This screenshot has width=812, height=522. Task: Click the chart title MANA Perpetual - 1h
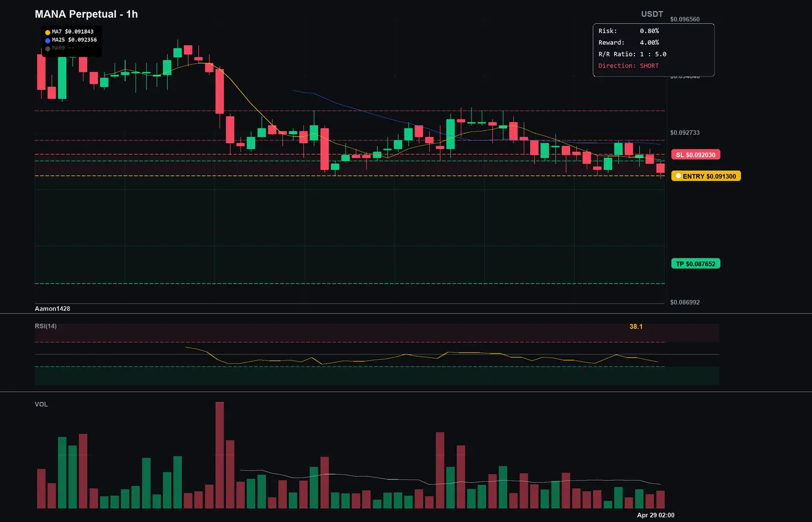(x=86, y=14)
